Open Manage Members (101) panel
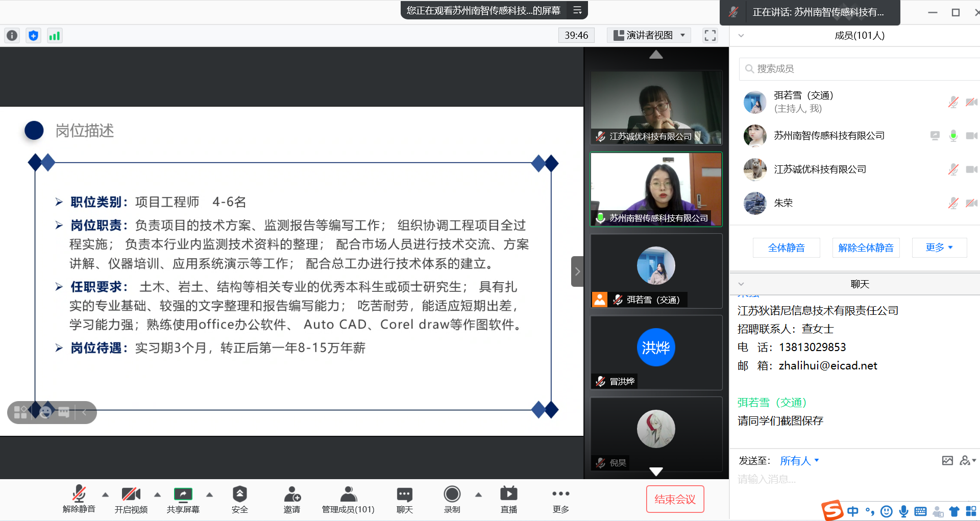This screenshot has height=521, width=980. (x=348, y=494)
